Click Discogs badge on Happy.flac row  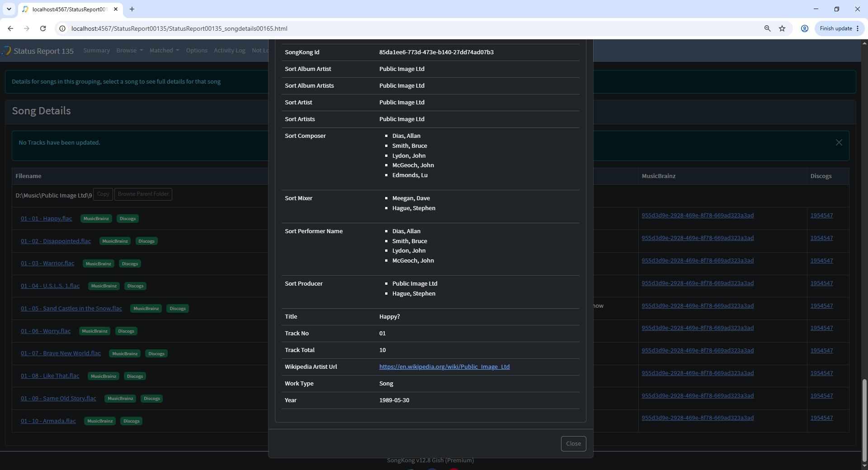128,219
